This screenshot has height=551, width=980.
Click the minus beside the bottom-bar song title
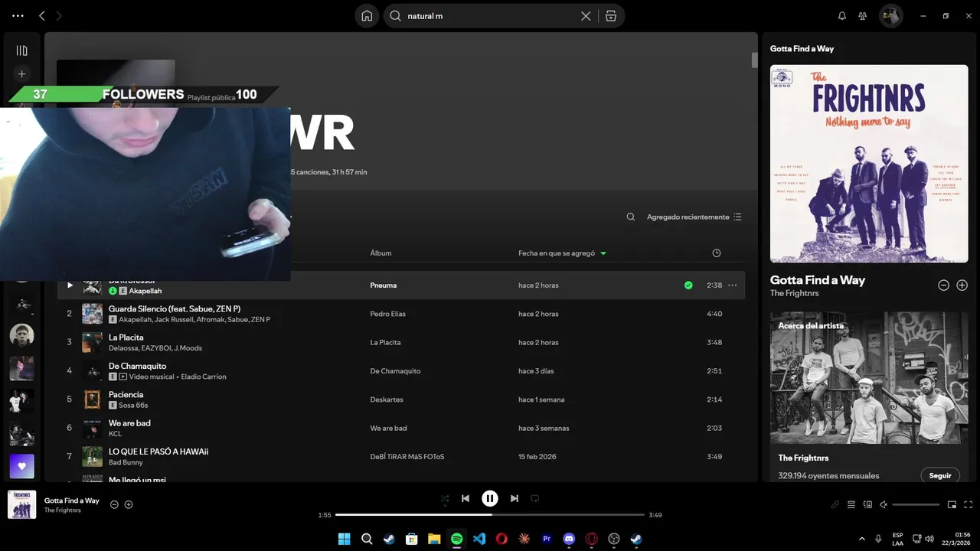tap(114, 504)
